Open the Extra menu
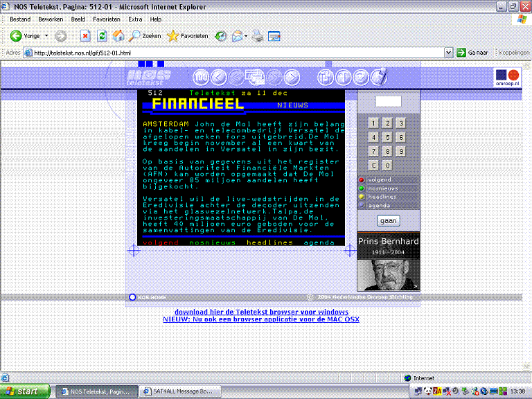The height and width of the screenshot is (399, 532). [135, 19]
